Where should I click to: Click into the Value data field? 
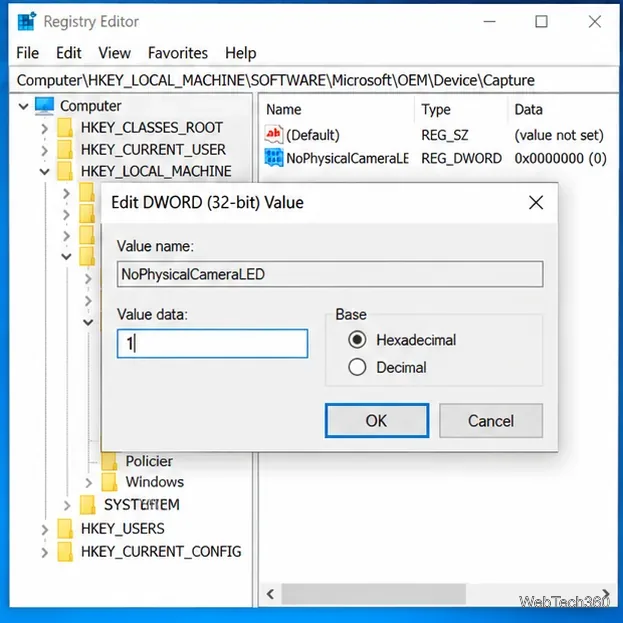213,343
